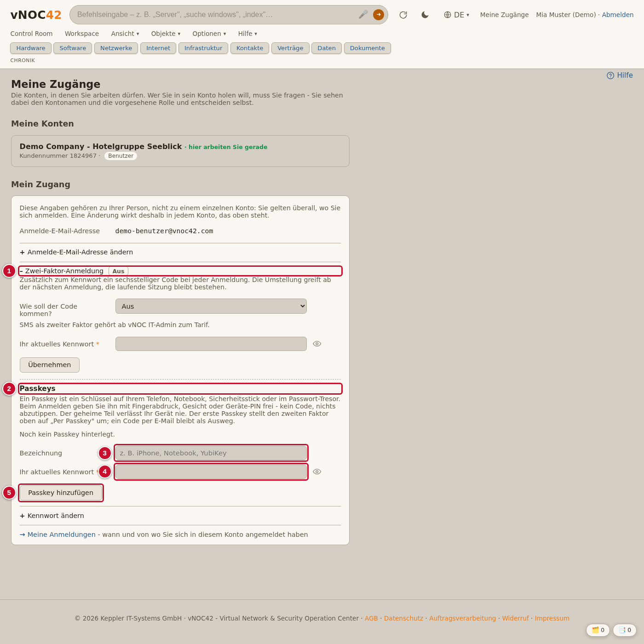Open the 'Wie soll der Code kommen?' dropdown
Screen dimensions: 644x644
[x=211, y=306]
